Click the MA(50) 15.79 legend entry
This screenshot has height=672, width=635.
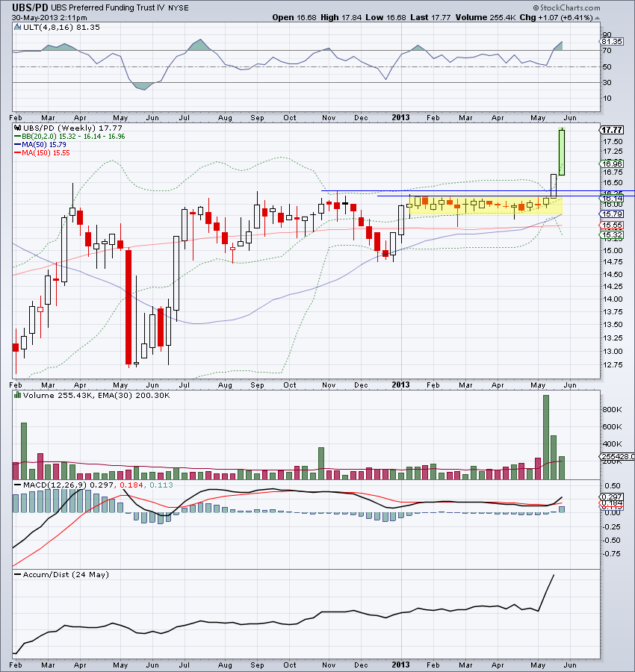(x=40, y=144)
